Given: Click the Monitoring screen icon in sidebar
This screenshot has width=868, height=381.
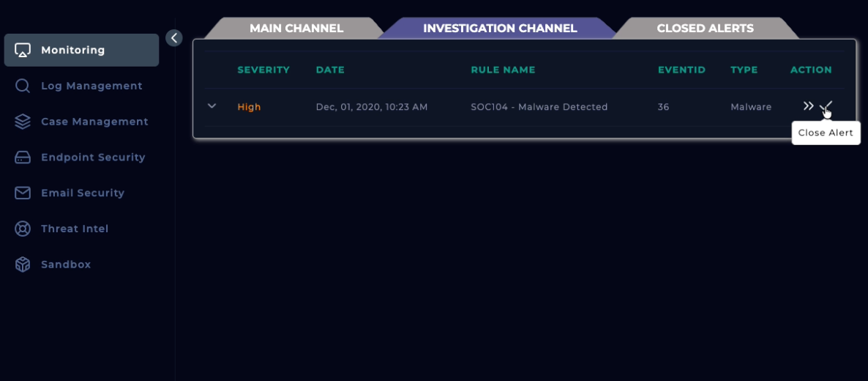Looking at the screenshot, I should pyautogui.click(x=23, y=51).
